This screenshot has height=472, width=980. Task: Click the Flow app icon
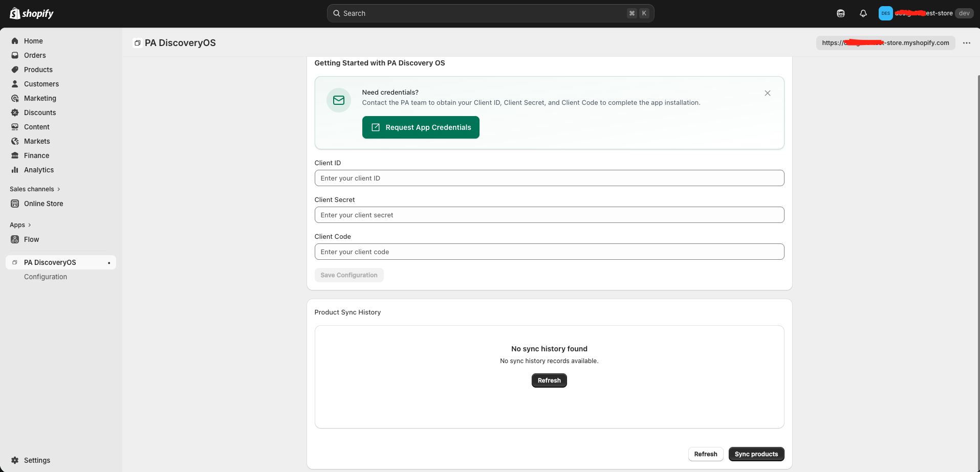pyautogui.click(x=15, y=239)
